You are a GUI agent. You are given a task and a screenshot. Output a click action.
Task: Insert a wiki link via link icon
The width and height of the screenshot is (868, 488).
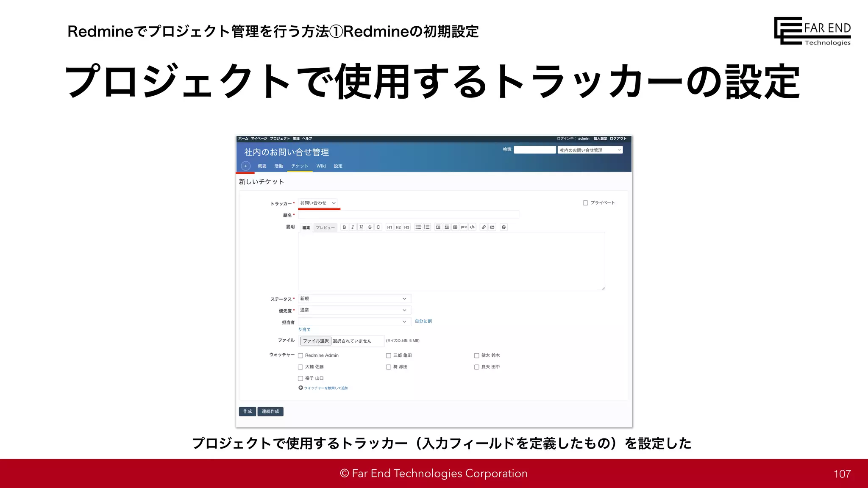pos(484,227)
